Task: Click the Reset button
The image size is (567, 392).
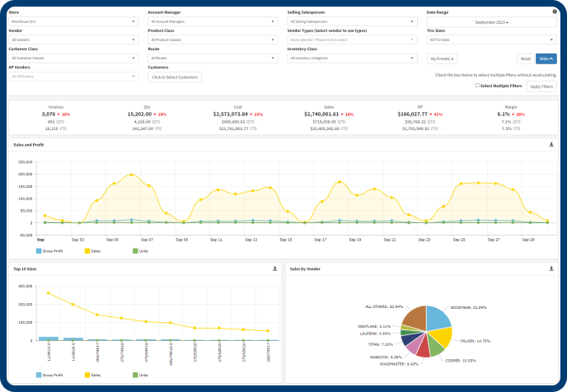Action: 525,58
